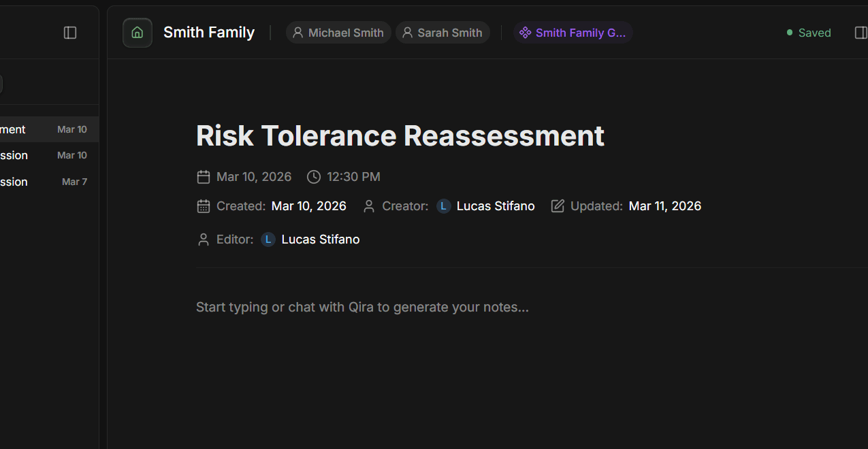Click the Saved status indicator
Viewport: 868px width, 449px height.
809,33
